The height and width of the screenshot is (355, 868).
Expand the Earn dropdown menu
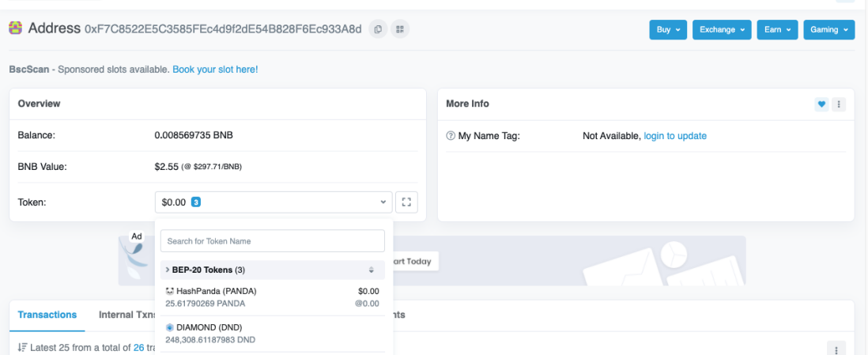[x=777, y=29]
